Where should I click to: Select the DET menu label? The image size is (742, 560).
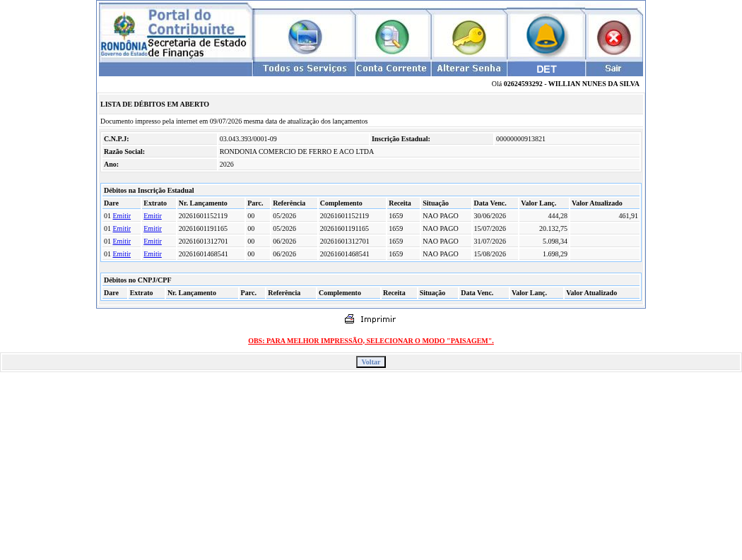click(x=546, y=69)
